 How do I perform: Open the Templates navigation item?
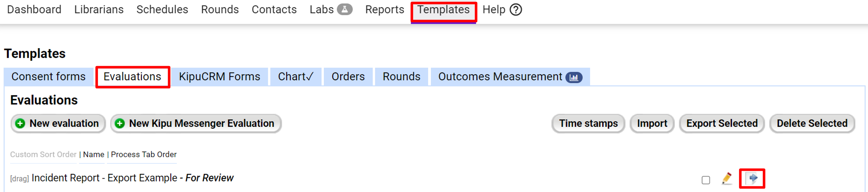click(443, 10)
